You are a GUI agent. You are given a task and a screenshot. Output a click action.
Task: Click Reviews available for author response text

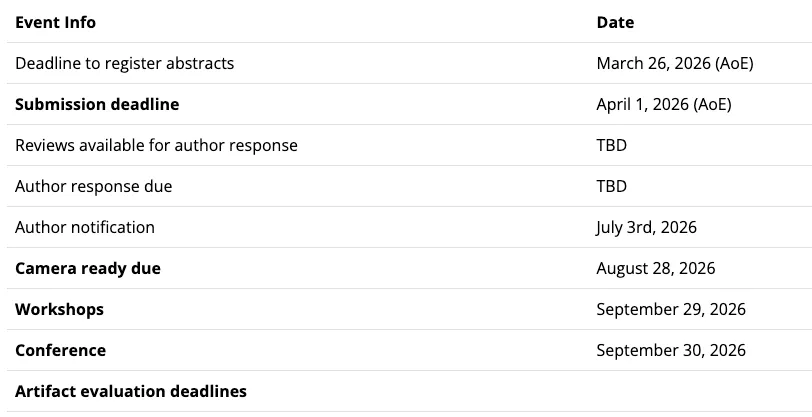point(156,145)
